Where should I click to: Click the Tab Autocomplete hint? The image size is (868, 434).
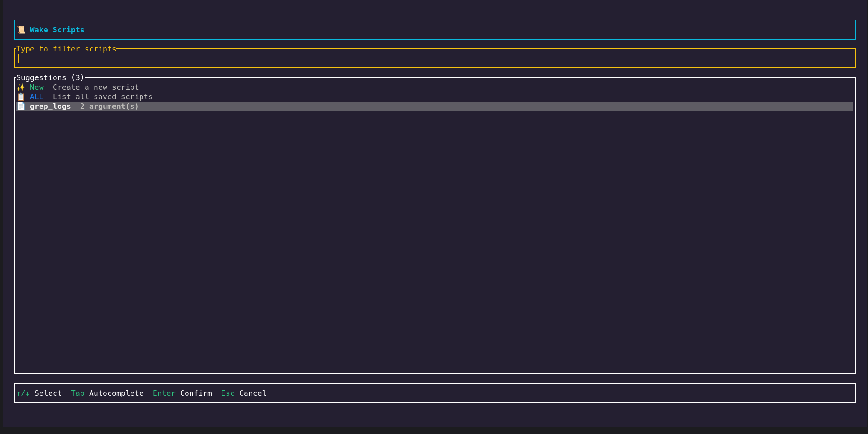107,393
